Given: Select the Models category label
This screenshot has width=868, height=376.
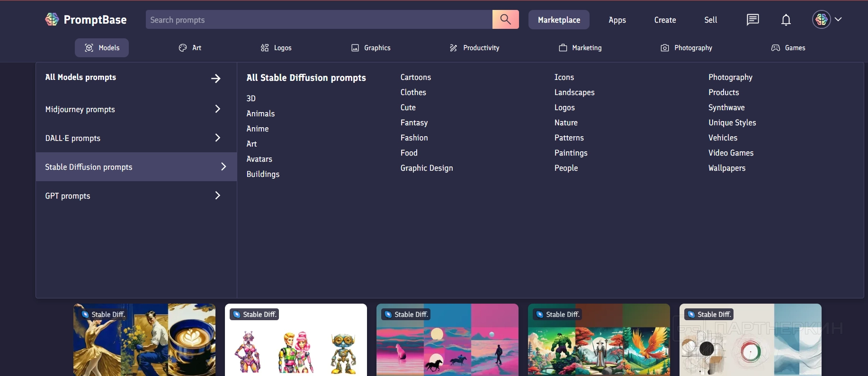Looking at the screenshot, I should (x=109, y=48).
